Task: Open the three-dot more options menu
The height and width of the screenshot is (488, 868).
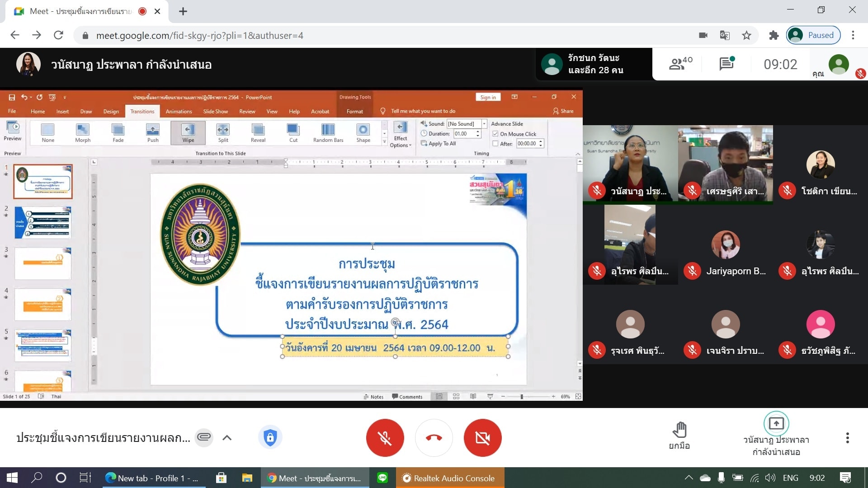Action: coord(847,437)
